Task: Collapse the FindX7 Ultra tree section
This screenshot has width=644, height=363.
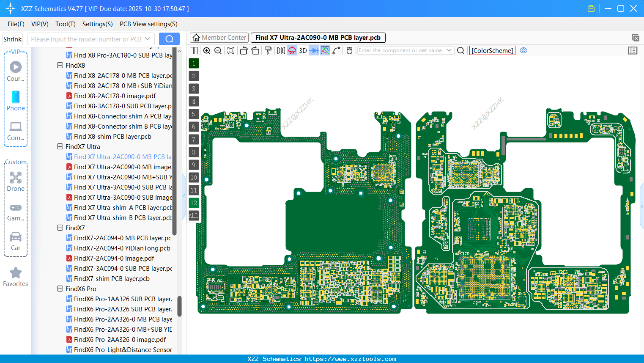Action: coord(60,146)
